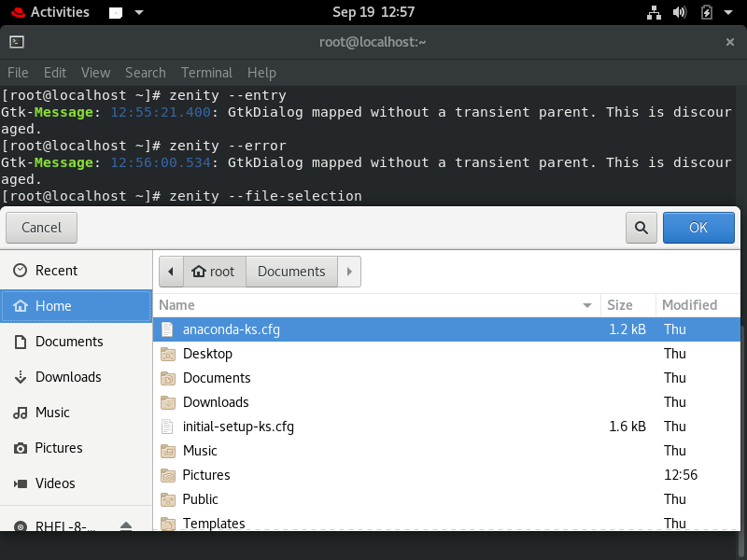Image resolution: width=747 pixels, height=560 pixels.
Task: Click the initial-setup-ks.cfg file icon
Action: pyautogui.click(x=167, y=427)
